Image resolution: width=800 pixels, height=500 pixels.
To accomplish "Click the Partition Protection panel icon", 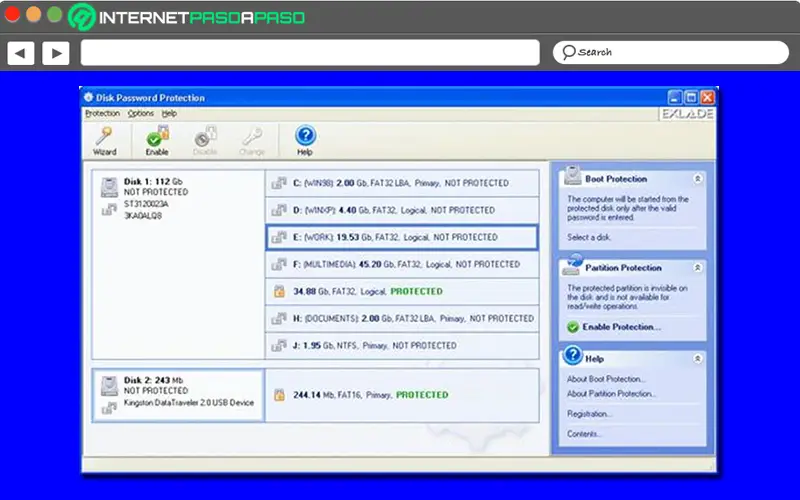I will click(x=572, y=264).
